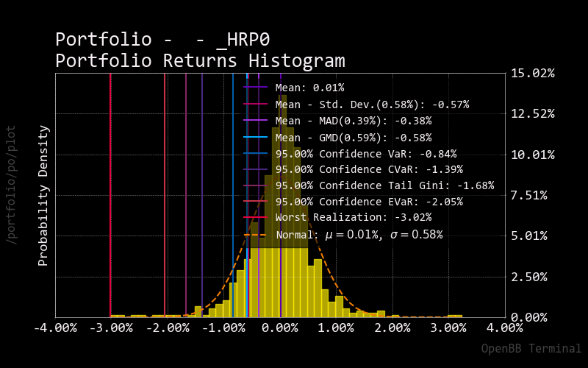
Task: Click the '-4.00%' x-axis tick label
Action: 56,328
